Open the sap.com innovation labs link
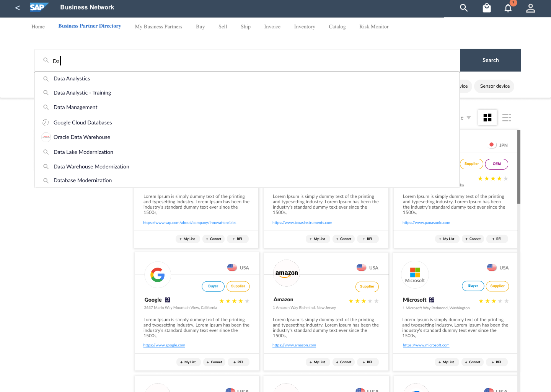Viewport: 551px width, 392px height. click(x=190, y=223)
